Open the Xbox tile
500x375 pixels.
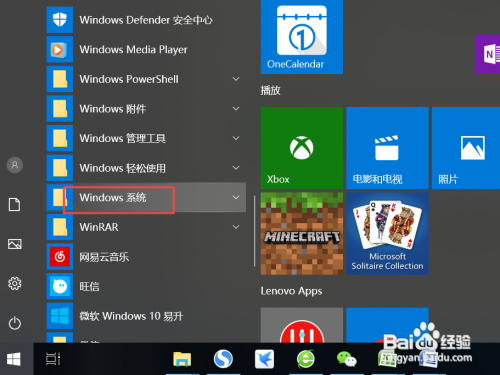[302, 148]
